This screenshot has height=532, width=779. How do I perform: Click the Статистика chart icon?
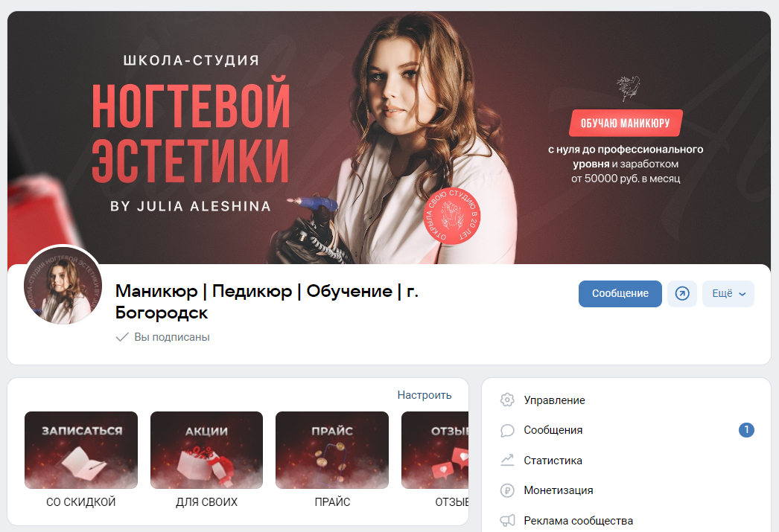click(x=507, y=461)
